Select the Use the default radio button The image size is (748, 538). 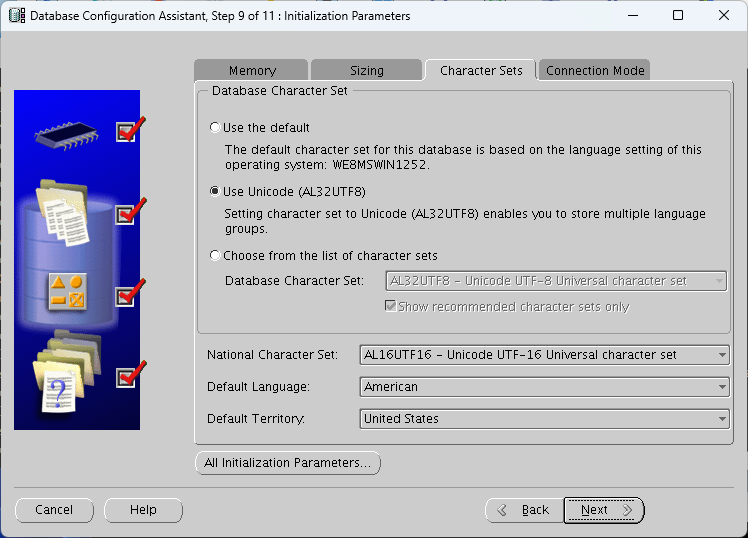click(x=215, y=127)
